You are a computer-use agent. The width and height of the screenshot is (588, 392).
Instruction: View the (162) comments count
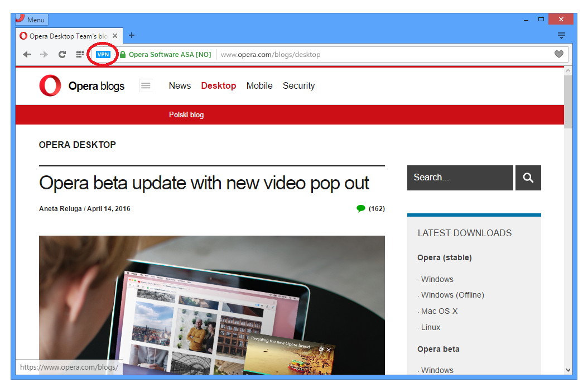(x=377, y=209)
